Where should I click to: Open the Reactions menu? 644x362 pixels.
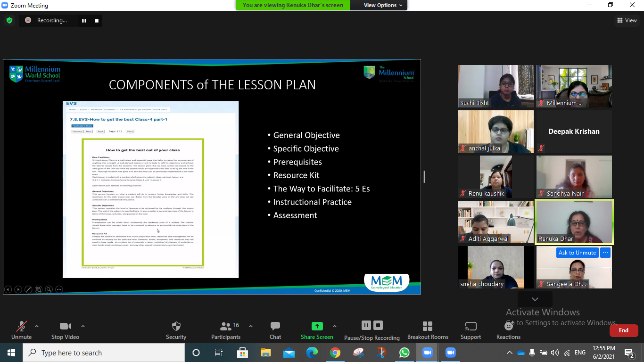click(x=508, y=330)
